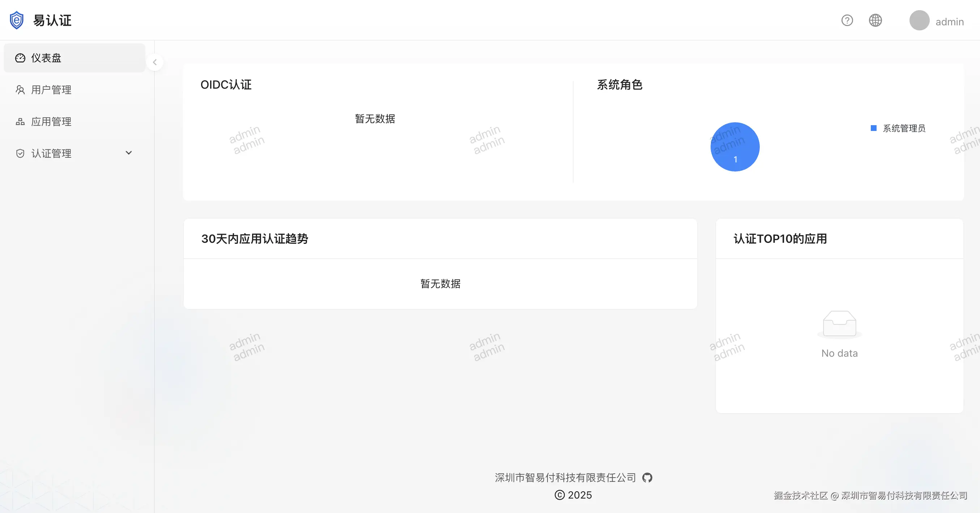Select 用户管理 in the sidebar menu
Image resolution: width=980 pixels, height=513 pixels.
click(51, 90)
